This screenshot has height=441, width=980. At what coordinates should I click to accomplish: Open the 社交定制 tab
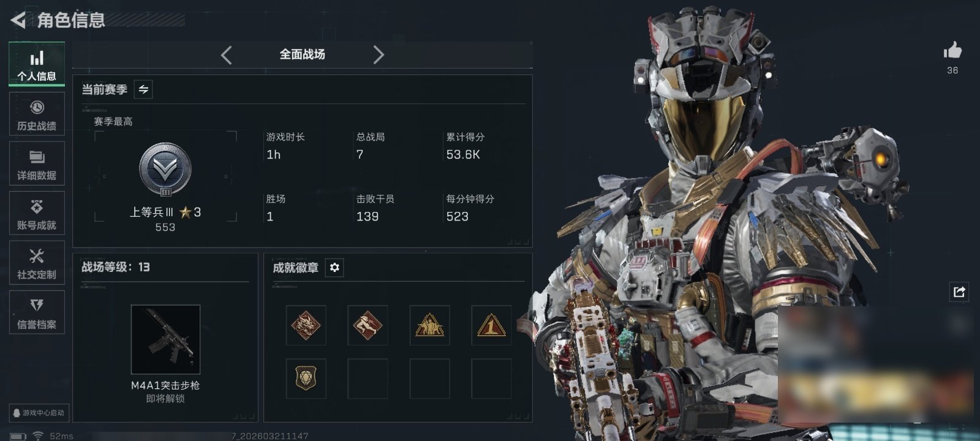(x=37, y=263)
